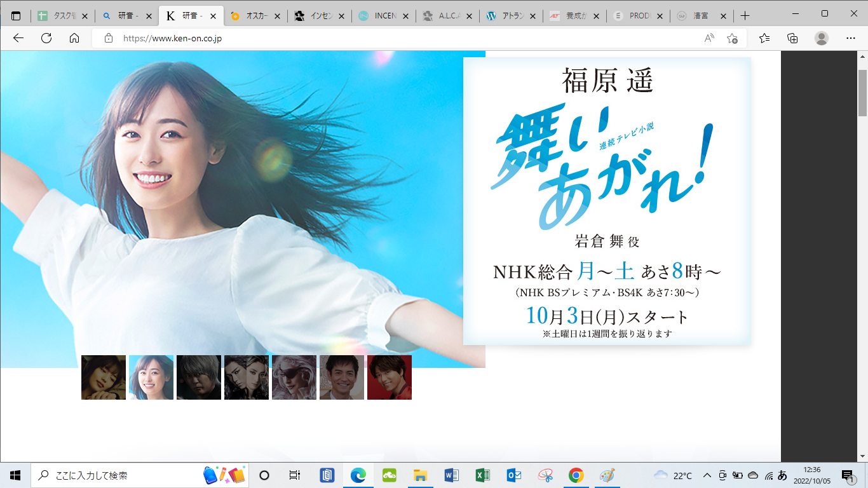Select the sixth slide thumbnail, smiling man in suit
Screen dimensions: 868x488
(x=342, y=377)
